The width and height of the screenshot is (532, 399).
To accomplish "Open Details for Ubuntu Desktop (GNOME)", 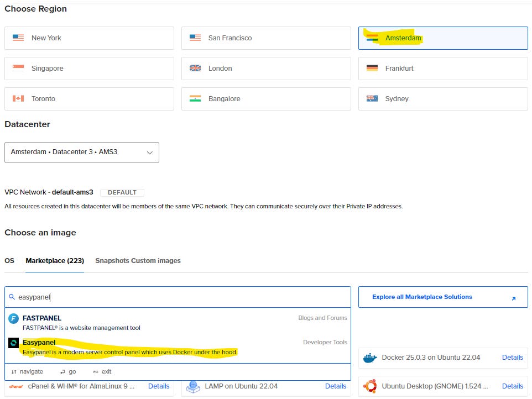I will click(512, 386).
